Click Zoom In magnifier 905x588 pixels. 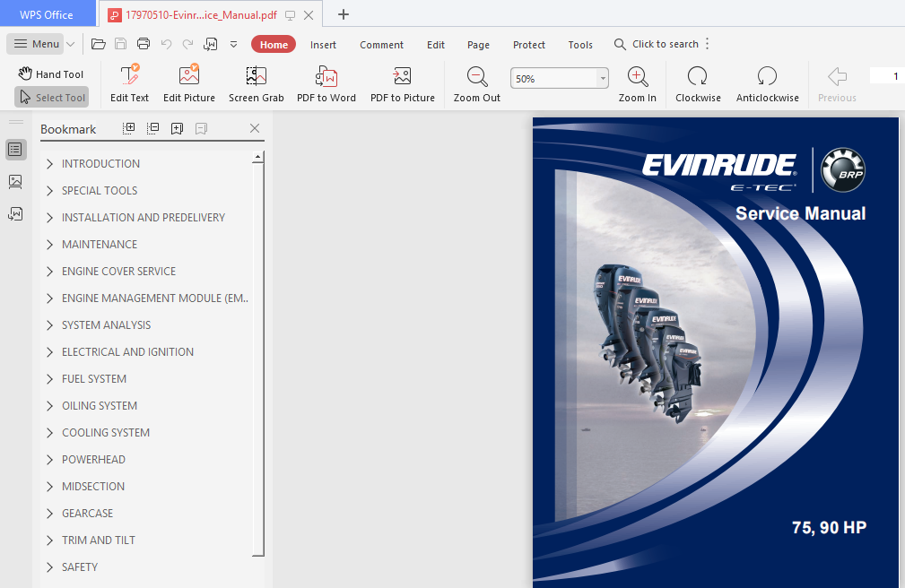[x=637, y=83]
